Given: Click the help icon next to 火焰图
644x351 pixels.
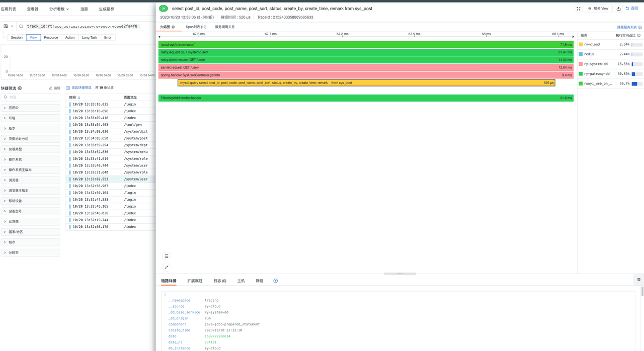Looking at the screenshot, I should [173, 27].
